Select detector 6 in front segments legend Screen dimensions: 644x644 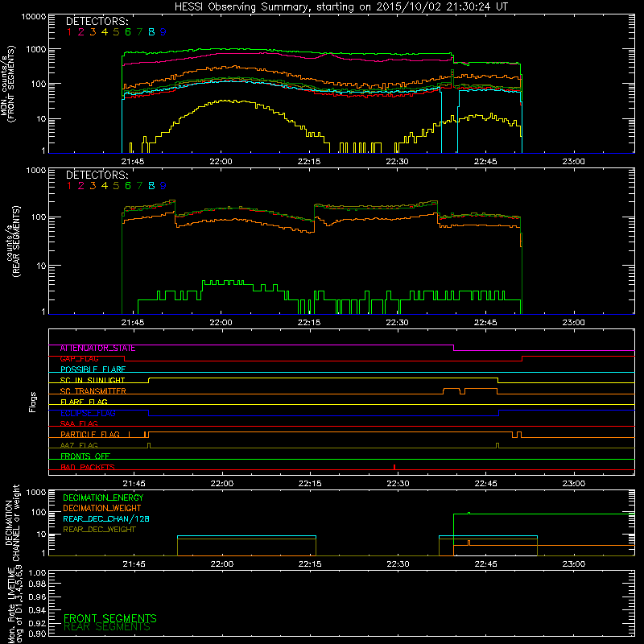tap(128, 31)
